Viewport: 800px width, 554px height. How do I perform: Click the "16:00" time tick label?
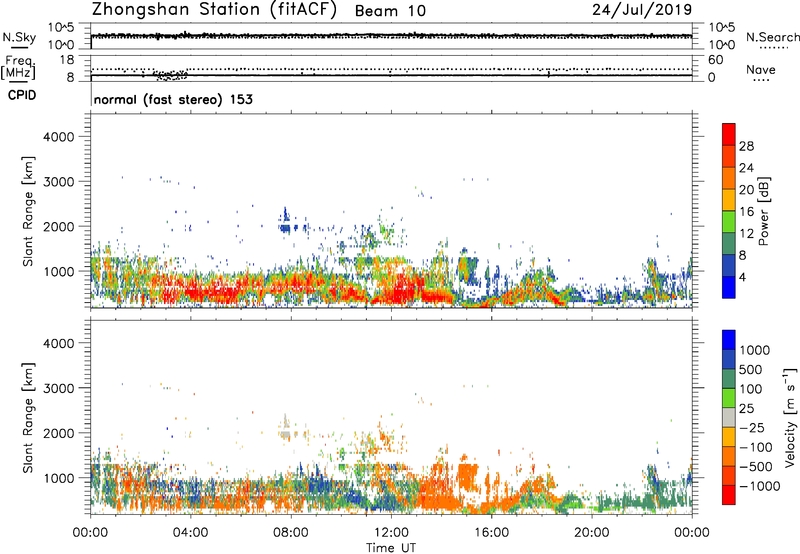[x=491, y=533]
